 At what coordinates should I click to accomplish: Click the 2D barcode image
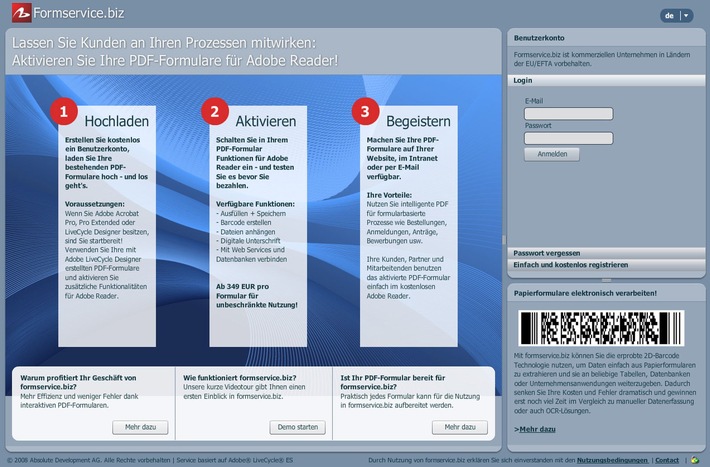(x=601, y=328)
